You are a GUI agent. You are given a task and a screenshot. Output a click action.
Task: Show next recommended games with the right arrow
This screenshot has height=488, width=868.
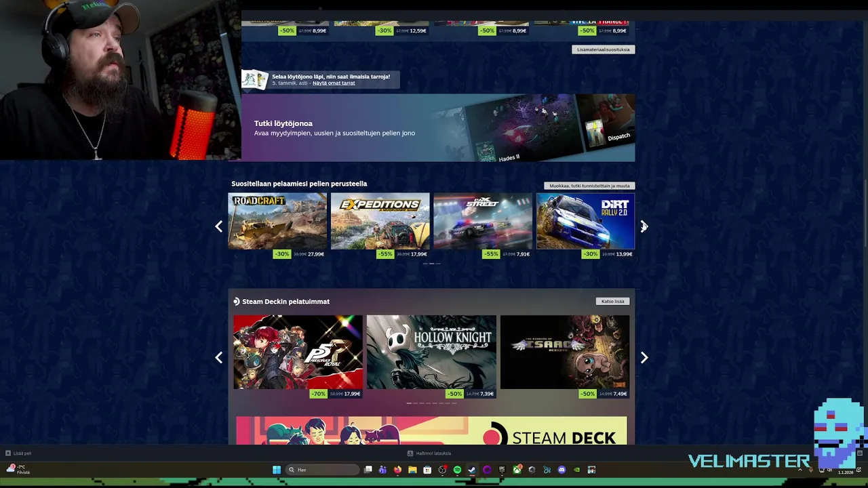point(644,226)
